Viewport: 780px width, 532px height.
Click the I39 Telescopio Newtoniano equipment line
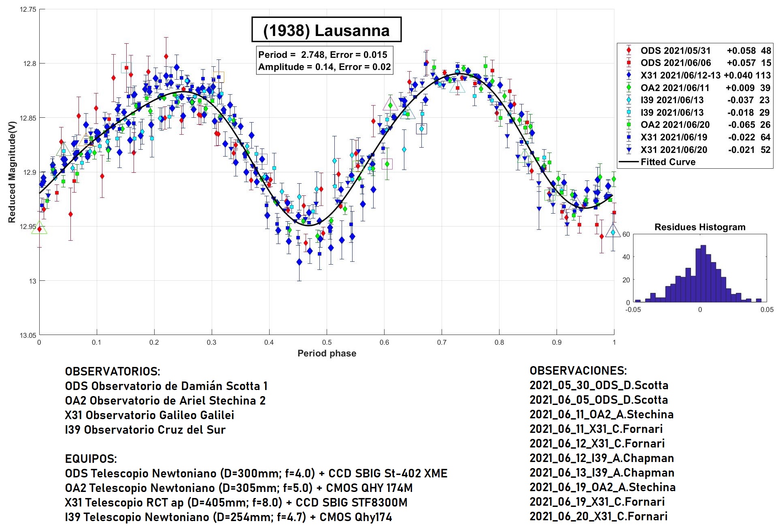[228, 517]
